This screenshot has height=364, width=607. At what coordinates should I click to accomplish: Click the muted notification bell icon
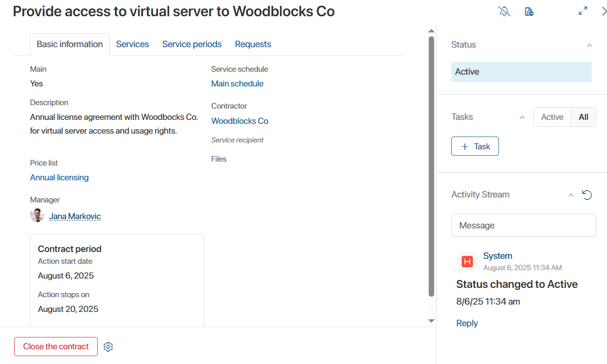504,11
